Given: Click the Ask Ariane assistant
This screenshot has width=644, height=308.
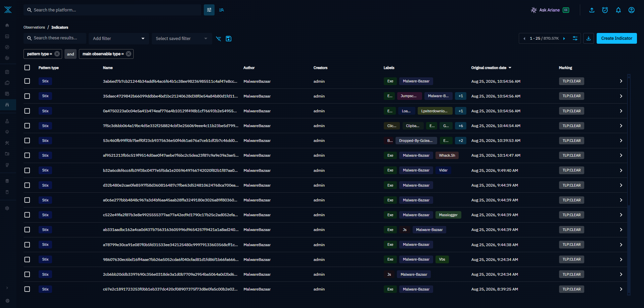Looking at the screenshot, I should (x=550, y=10).
